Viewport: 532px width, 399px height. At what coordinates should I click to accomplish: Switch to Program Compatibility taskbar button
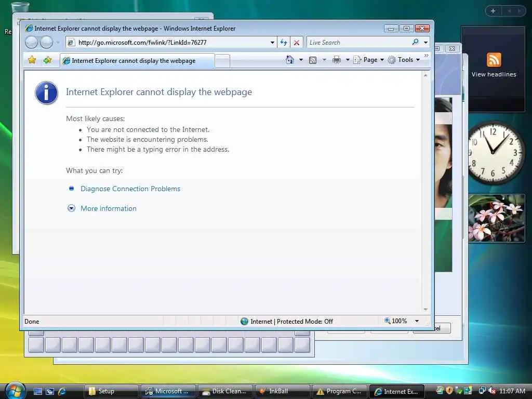coord(339,391)
